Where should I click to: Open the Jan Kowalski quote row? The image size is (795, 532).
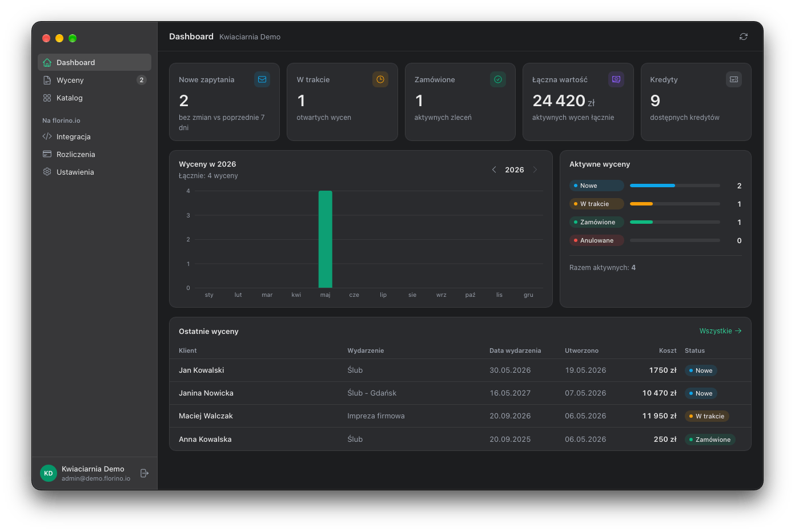pyautogui.click(x=460, y=370)
